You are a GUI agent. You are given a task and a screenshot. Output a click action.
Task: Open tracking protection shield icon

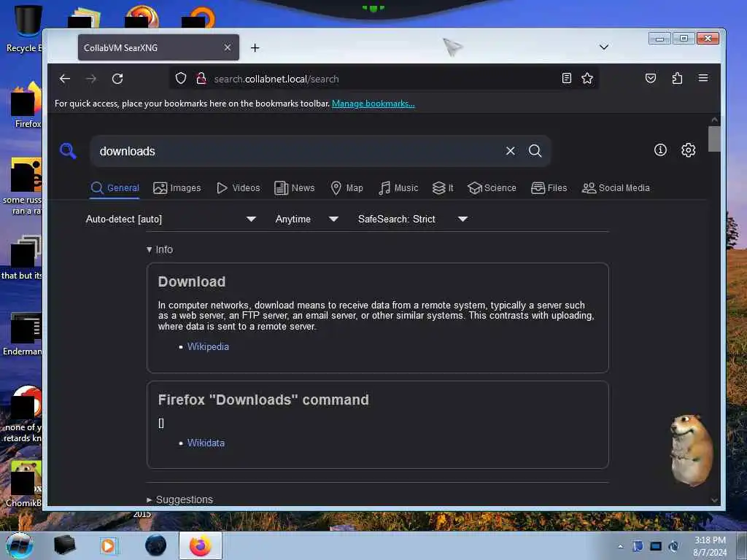[x=181, y=79]
